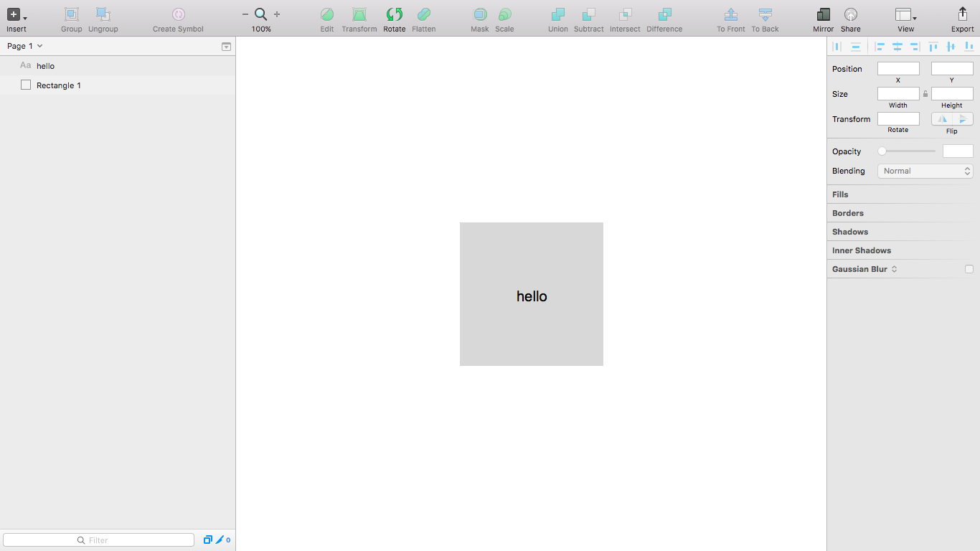Click the Mask tool icon
980x551 pixels.
[480, 14]
